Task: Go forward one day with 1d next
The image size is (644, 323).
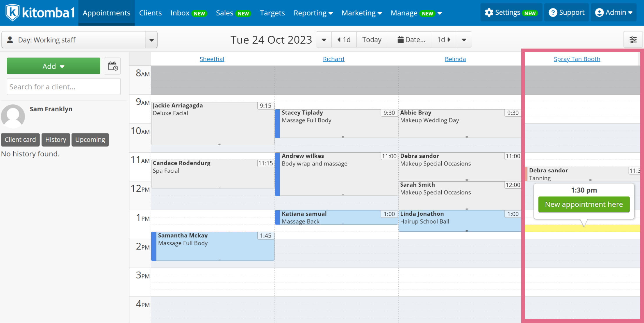Action: [x=444, y=40]
